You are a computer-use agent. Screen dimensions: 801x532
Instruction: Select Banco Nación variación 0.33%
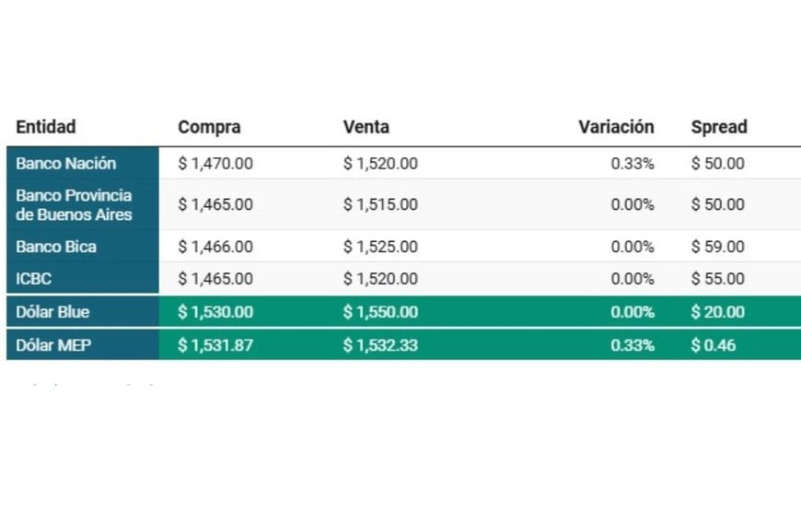[633, 164]
